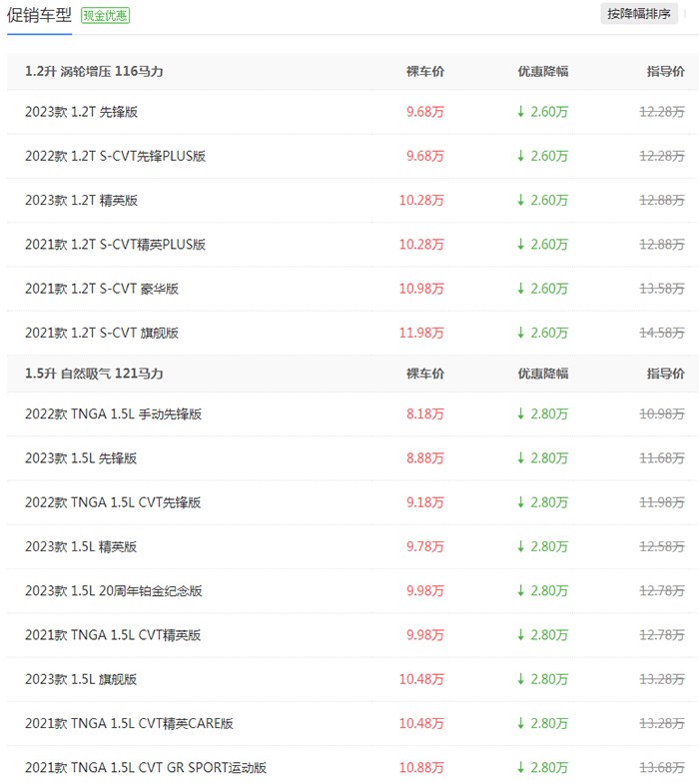Click the 10.48万 price of CVT精英CARE版
The width and height of the screenshot is (699, 784).
point(421,723)
